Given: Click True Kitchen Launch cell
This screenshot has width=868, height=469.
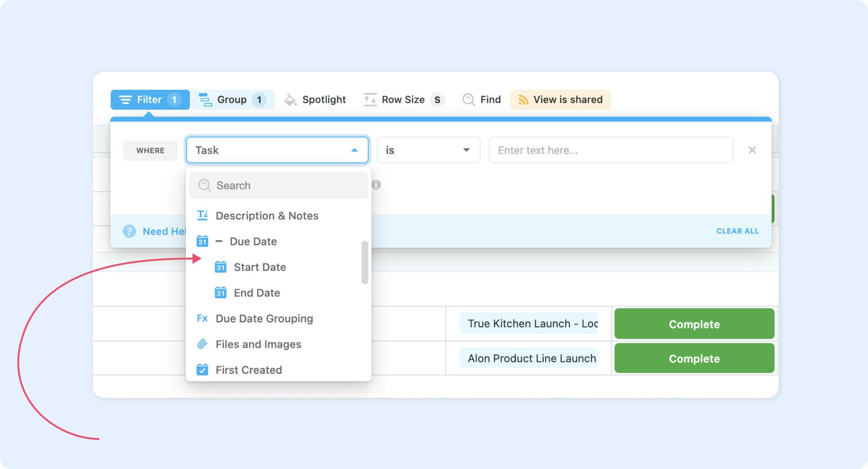Looking at the screenshot, I should [x=529, y=324].
